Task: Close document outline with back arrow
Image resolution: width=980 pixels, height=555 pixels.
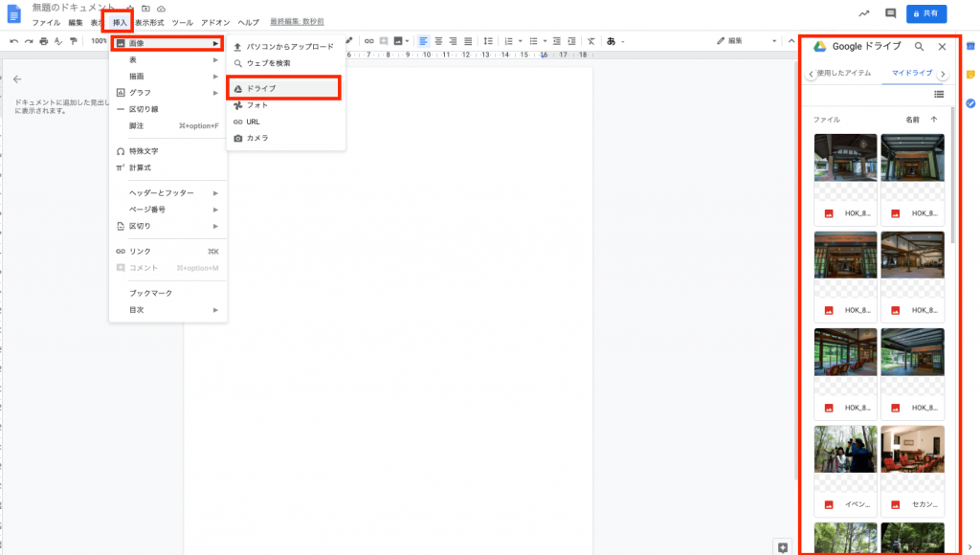Action: click(17, 79)
